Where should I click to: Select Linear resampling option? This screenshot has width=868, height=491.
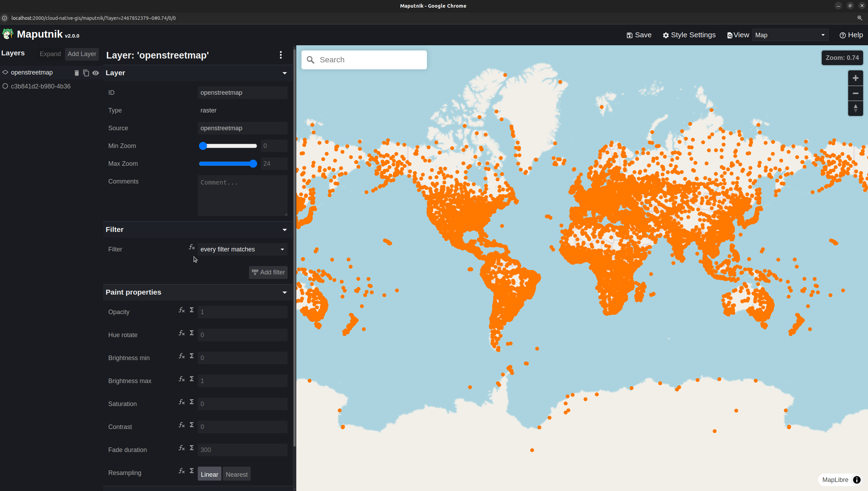click(x=209, y=474)
